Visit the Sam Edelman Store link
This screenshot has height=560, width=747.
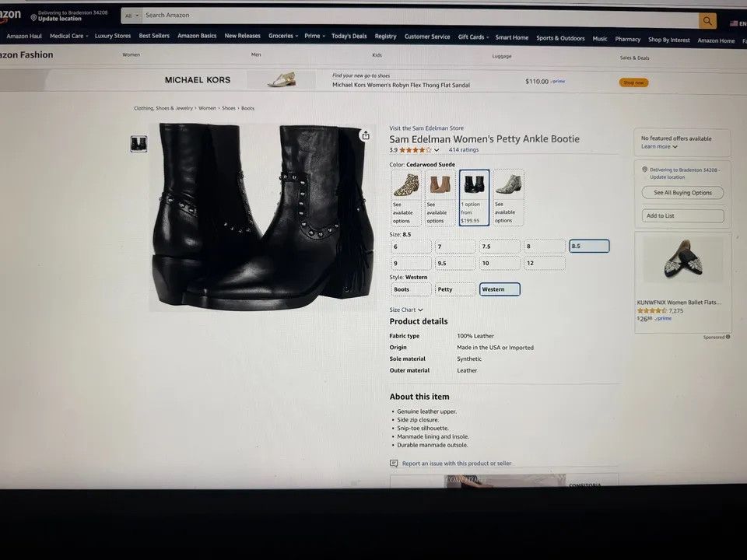[426, 128]
